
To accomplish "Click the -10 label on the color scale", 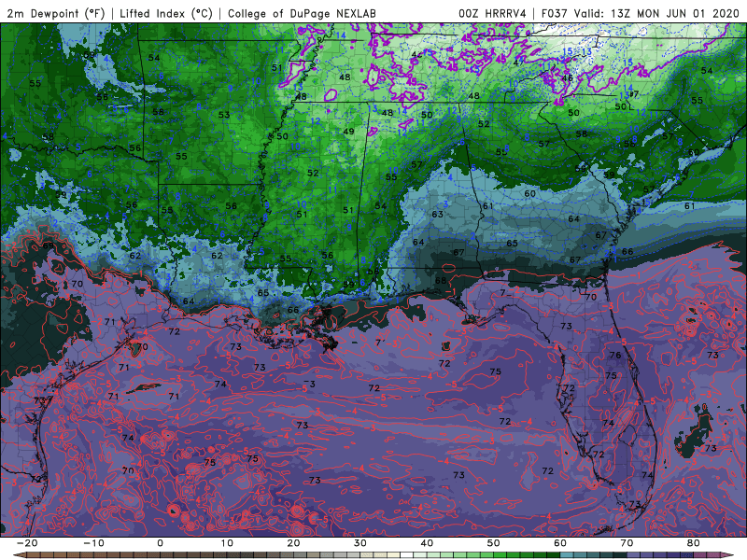I will tap(93, 543).
